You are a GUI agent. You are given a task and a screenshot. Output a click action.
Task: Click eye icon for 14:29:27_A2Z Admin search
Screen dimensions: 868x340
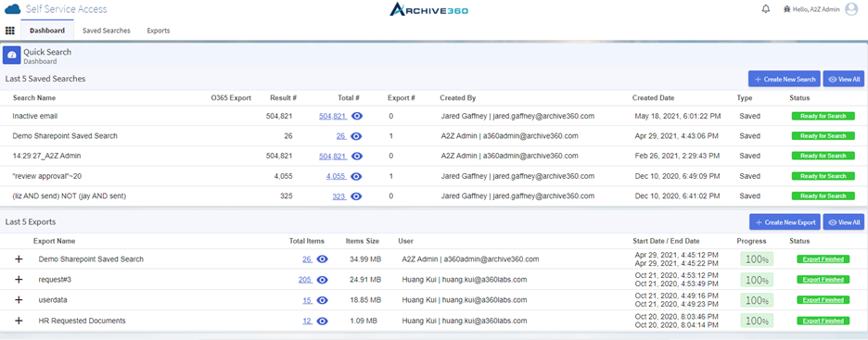point(357,157)
